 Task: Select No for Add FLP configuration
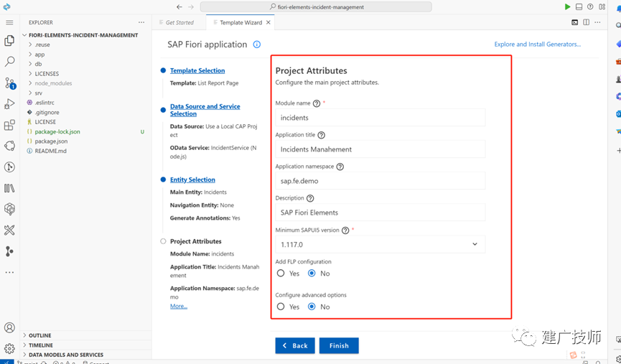tap(312, 274)
